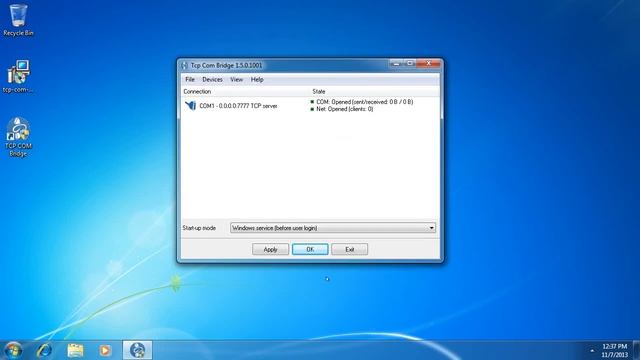640x360 pixels.
Task: Select the TCP COM Bridge desktop shortcut
Action: tap(18, 137)
